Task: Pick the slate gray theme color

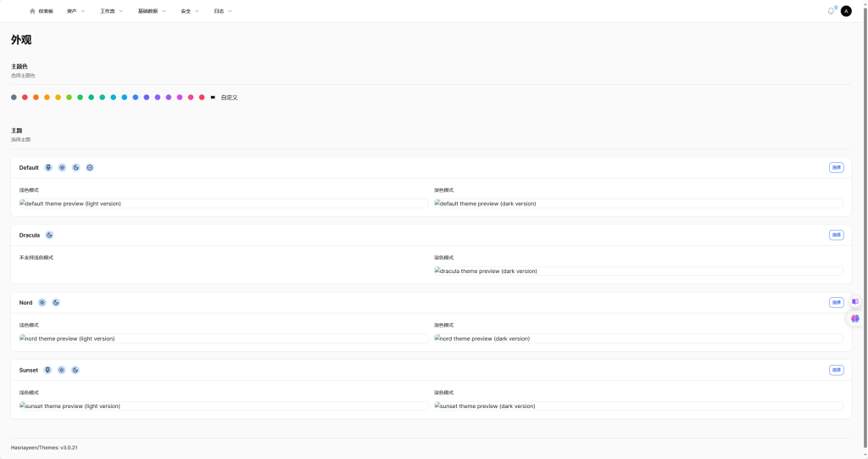Action: (14, 98)
